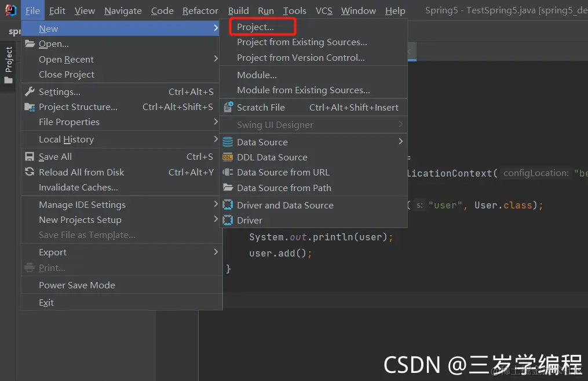Click Save All menu entry
588x381 pixels.
[120, 157]
